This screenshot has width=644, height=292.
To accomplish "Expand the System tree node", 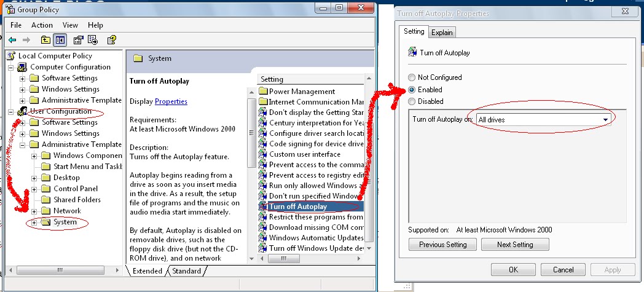I will [x=34, y=223].
